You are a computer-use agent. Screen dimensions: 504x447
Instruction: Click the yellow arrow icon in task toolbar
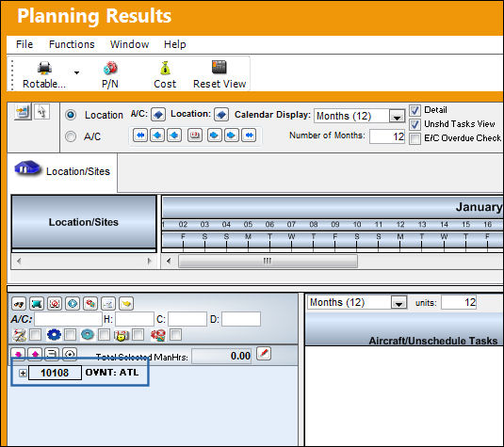126,303
